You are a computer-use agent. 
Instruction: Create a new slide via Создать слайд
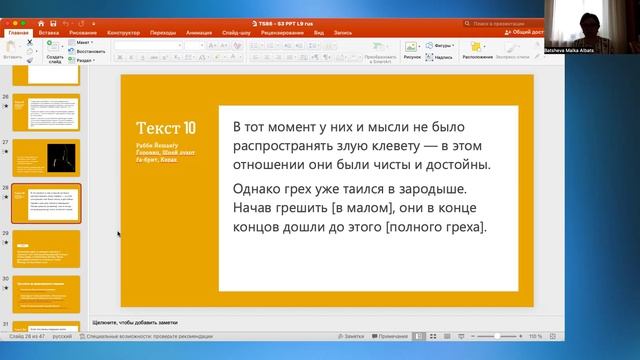[55, 52]
